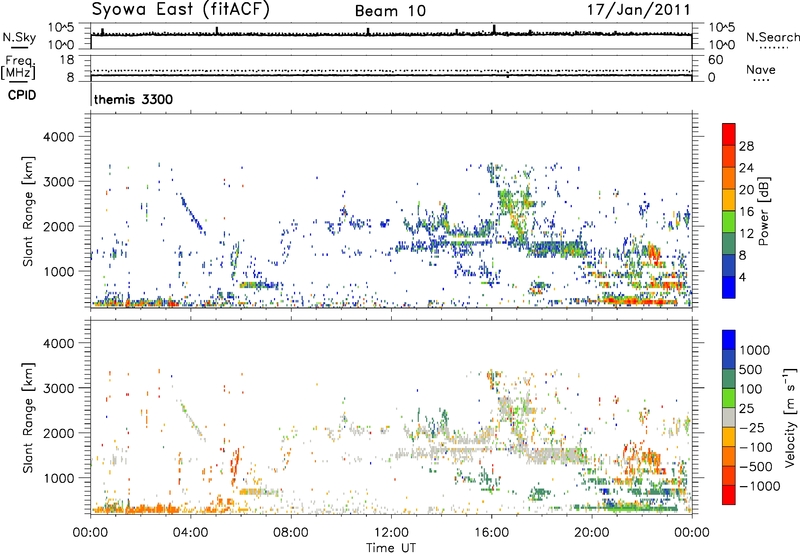Select the "08:00" time axis label
The width and height of the screenshot is (800, 554).
[x=291, y=533]
